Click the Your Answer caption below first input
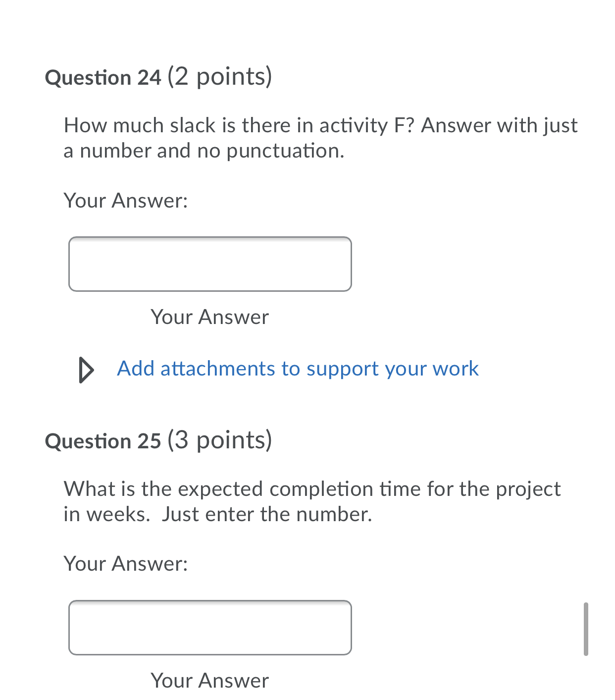Image resolution: width=615 pixels, height=700 pixels. coord(210,317)
